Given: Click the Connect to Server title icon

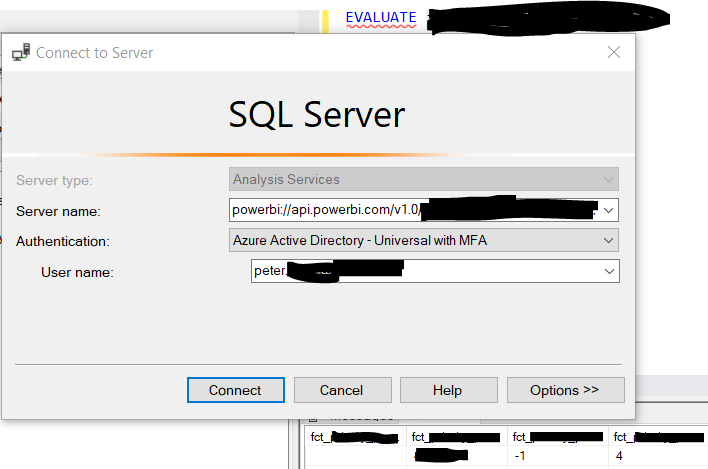Looking at the screenshot, I should pyautogui.click(x=21, y=52).
